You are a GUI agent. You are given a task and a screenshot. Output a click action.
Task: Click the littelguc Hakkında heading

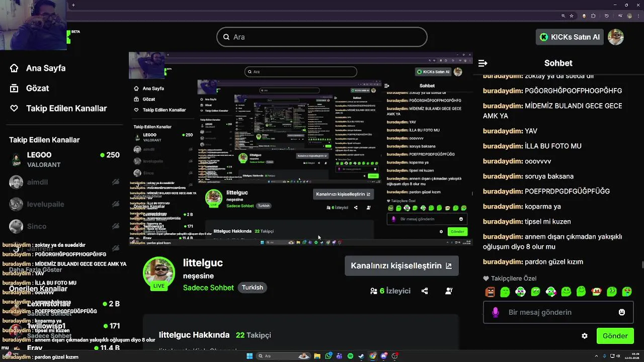pyautogui.click(x=194, y=335)
